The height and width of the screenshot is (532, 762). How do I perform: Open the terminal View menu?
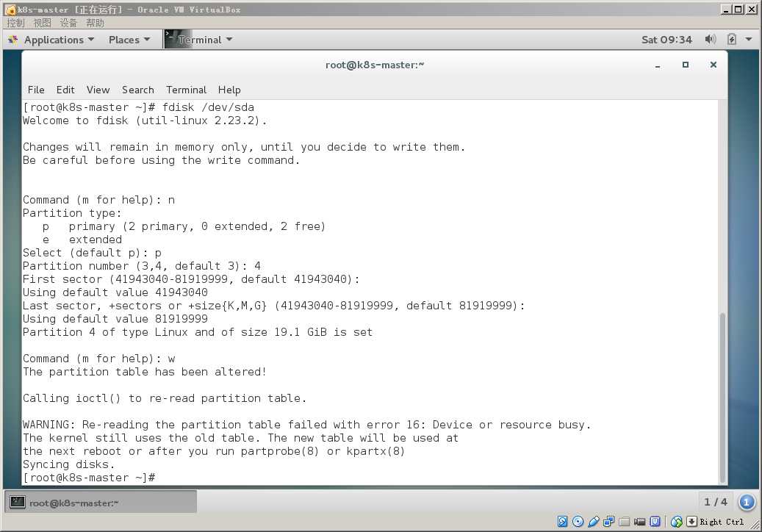coord(98,90)
